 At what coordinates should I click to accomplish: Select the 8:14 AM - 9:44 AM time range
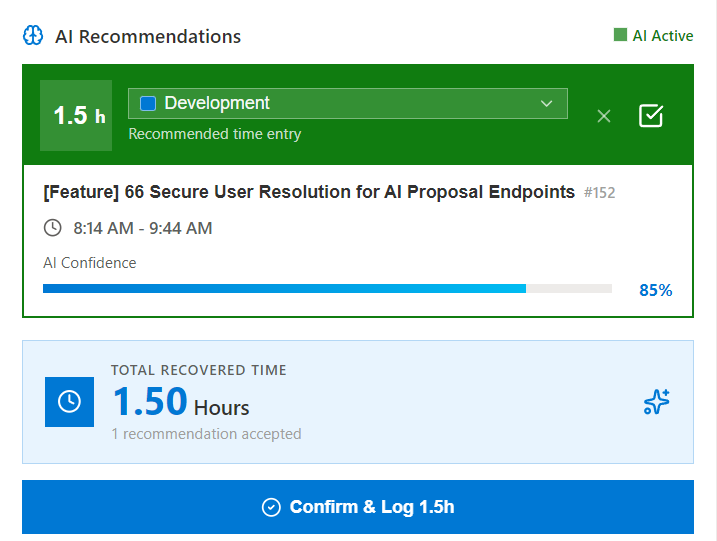tap(143, 228)
